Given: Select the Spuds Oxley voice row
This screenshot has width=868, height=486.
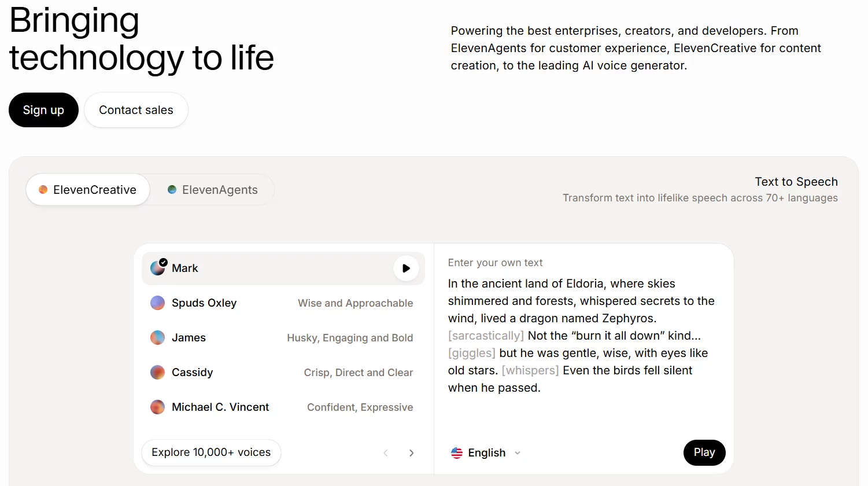Looking at the screenshot, I should (x=283, y=303).
